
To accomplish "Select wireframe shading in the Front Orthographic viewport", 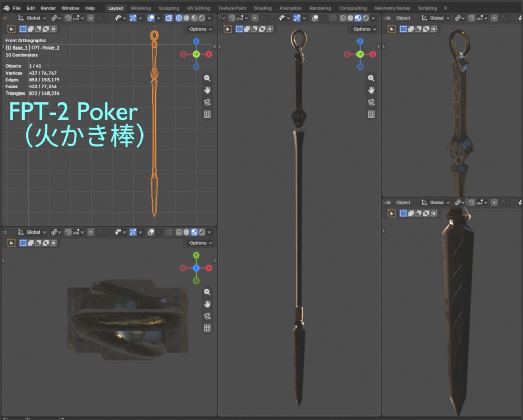I will (179, 18).
